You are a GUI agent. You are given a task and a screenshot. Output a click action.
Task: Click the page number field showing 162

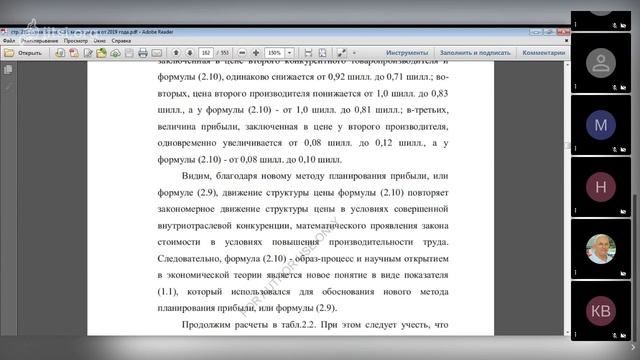click(206, 53)
